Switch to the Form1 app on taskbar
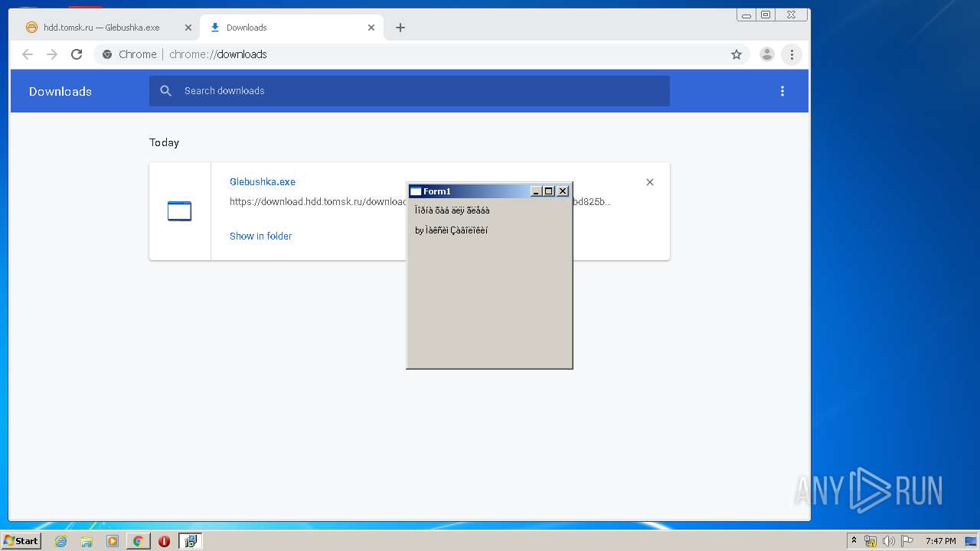 [x=190, y=541]
